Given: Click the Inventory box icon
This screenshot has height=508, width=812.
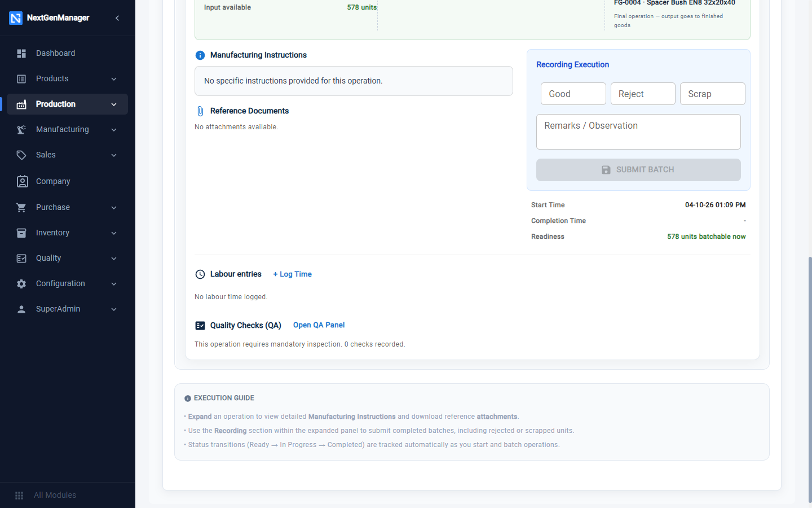Looking at the screenshot, I should tap(21, 233).
